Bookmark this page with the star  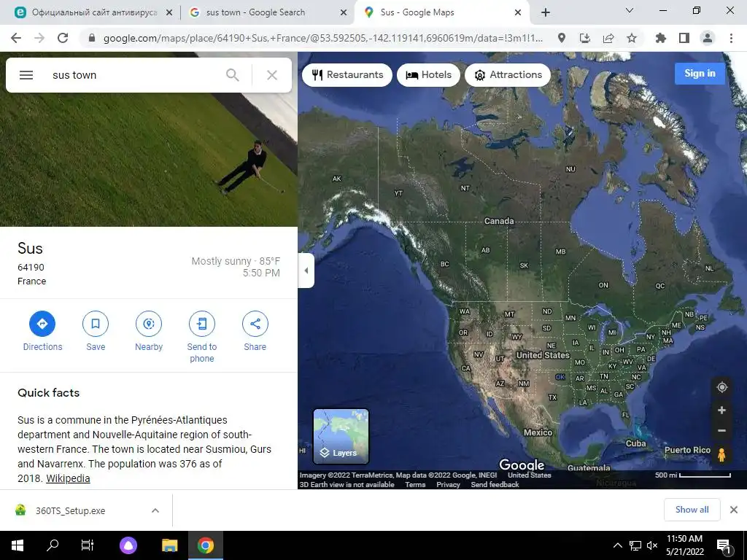tap(632, 38)
